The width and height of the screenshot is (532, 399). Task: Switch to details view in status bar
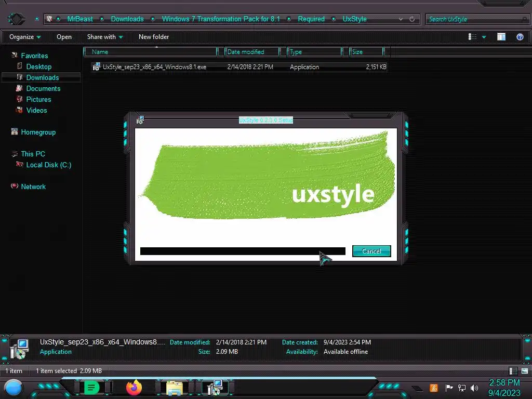coord(513,371)
